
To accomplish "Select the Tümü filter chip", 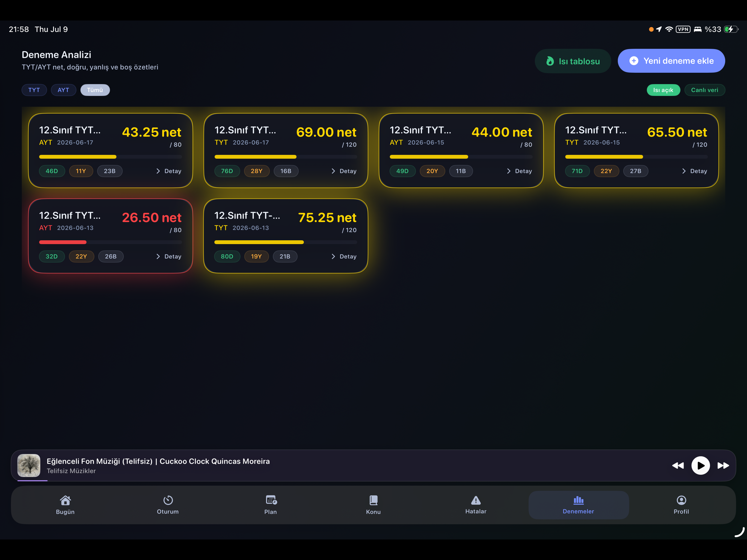I will 95,90.
